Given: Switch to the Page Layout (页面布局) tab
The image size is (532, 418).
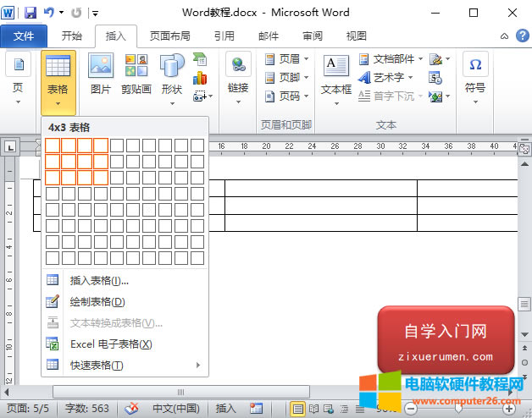Looking at the screenshot, I should click(x=169, y=36).
